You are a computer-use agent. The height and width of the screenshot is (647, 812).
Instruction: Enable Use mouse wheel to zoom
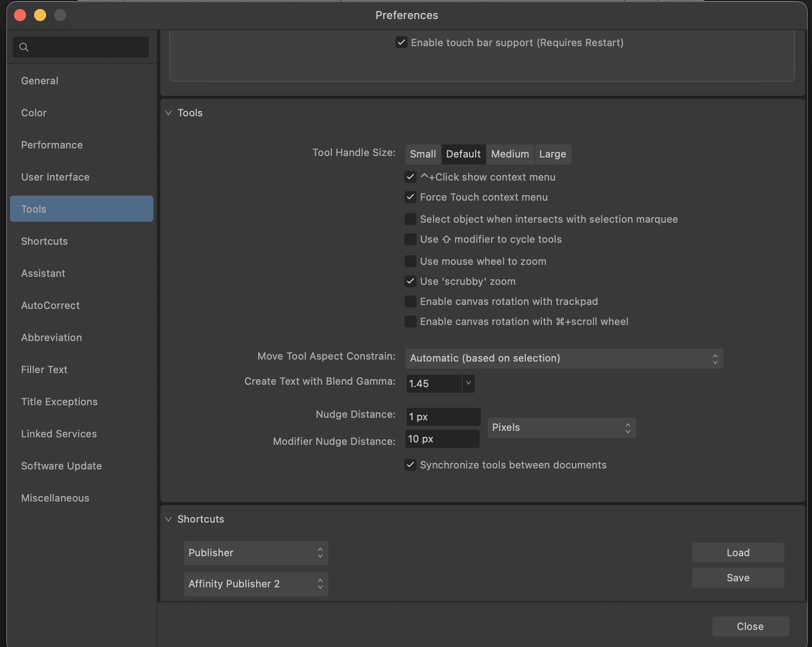point(411,261)
